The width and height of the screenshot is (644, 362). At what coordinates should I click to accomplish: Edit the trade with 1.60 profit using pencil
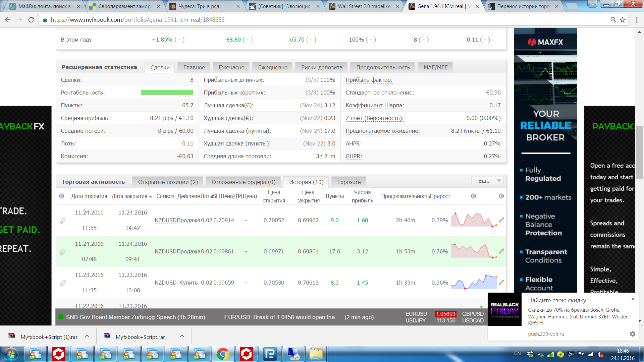[x=501, y=220]
